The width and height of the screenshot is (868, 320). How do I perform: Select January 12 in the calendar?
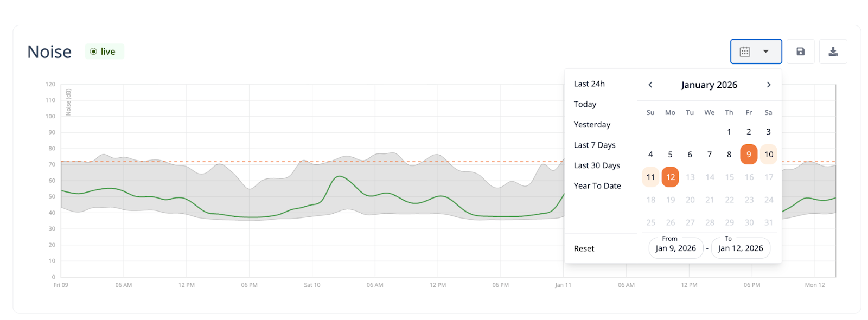pos(671,177)
